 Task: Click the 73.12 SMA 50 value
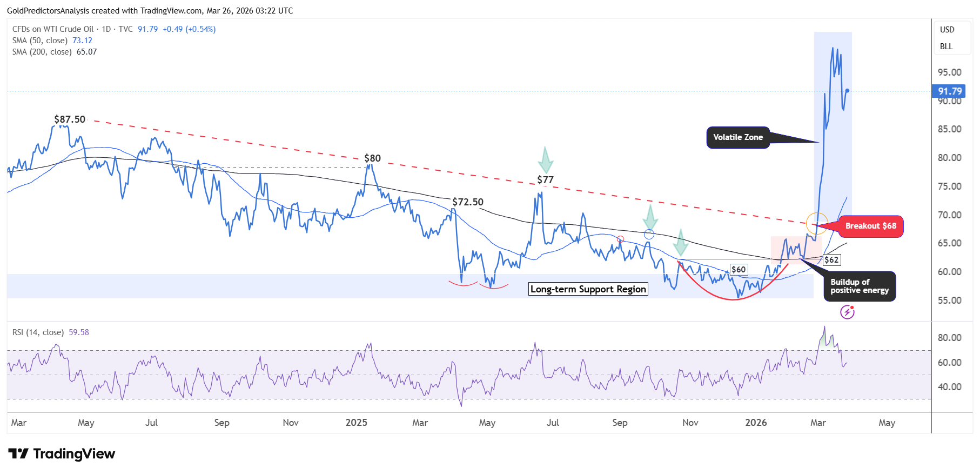click(82, 41)
